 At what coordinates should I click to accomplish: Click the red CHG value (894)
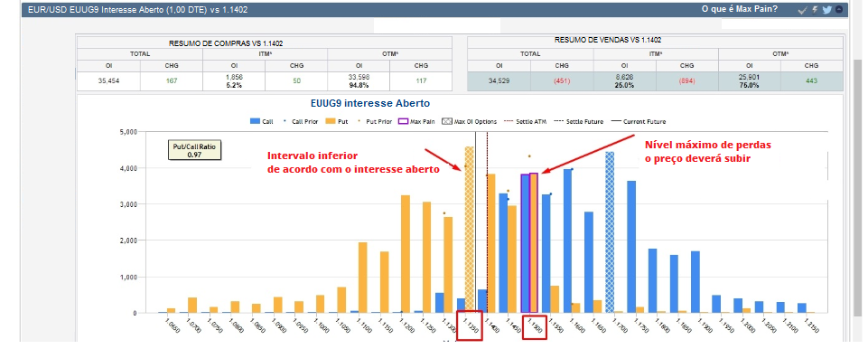[687, 80]
